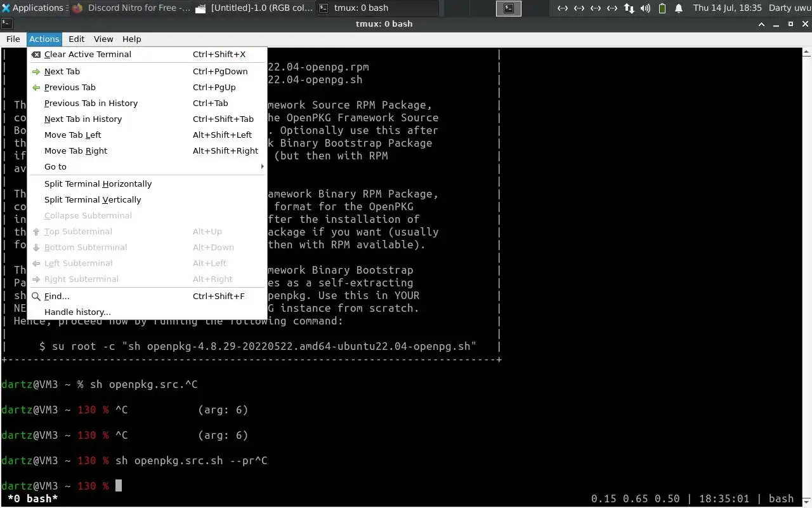This screenshot has height=508, width=812.
Task: Click the terminal window menu icon in title bar
Action: click(x=6, y=23)
